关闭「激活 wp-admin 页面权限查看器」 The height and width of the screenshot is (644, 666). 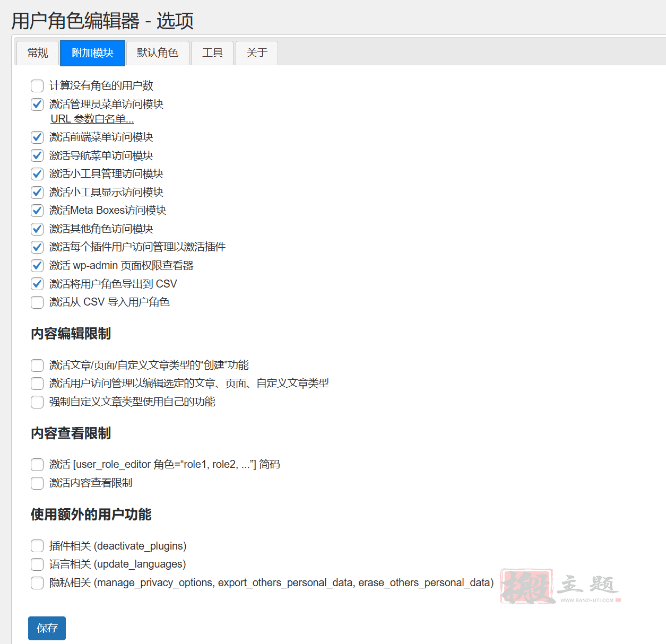pos(37,265)
